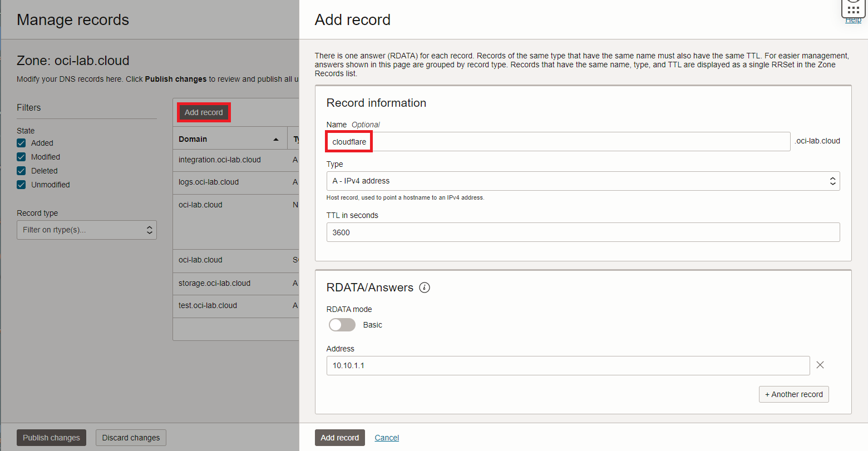Remove the 10.10.1.1 address entry
868x451 pixels.
(820, 365)
